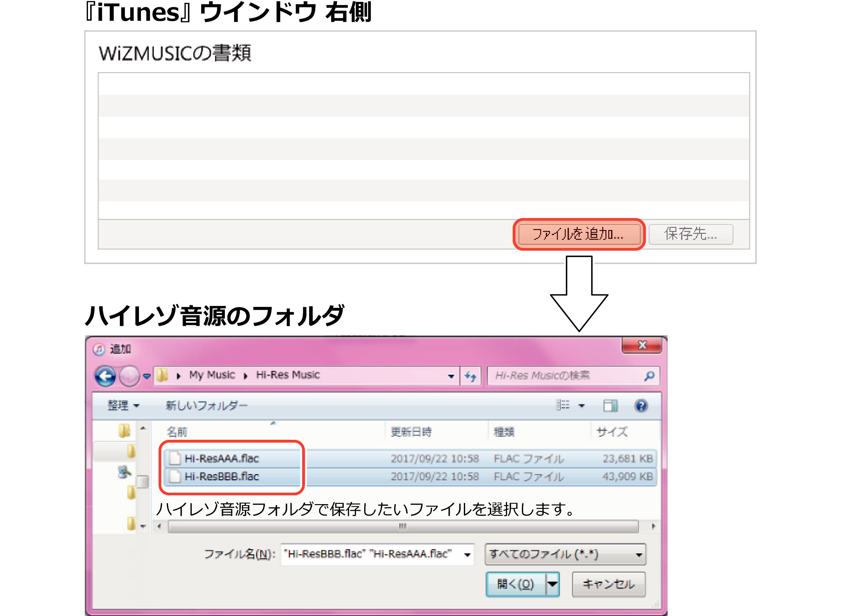The width and height of the screenshot is (841, 616).
Task: Click the date cell of the Hi-ResBBB.flac row
Action: coord(435,476)
